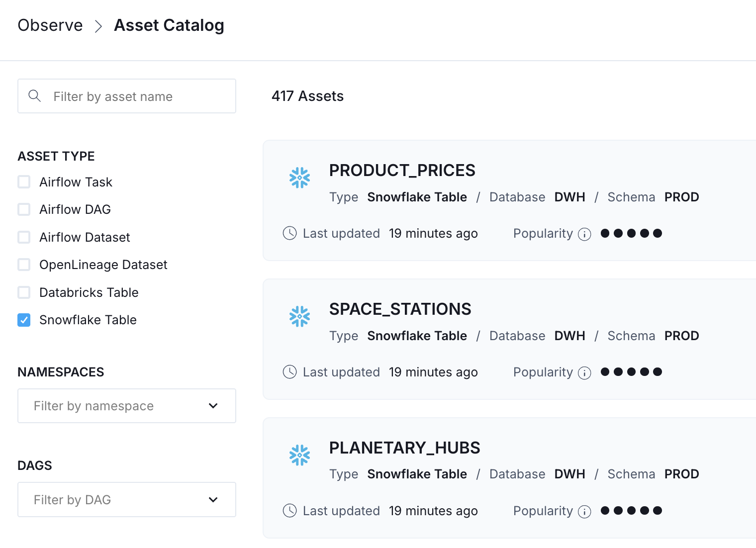Image resolution: width=756 pixels, height=548 pixels.
Task: Enable the Airflow DAG filter
Action: pos(24,209)
